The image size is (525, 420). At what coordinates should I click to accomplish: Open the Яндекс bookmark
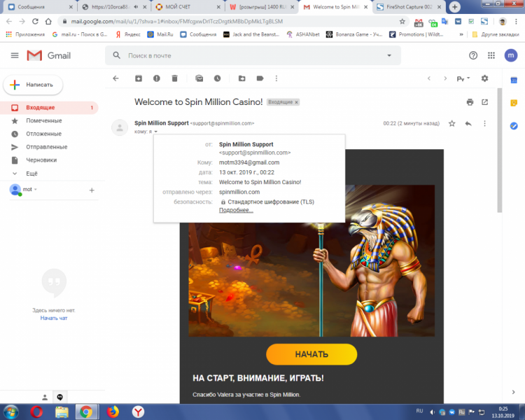(128, 34)
